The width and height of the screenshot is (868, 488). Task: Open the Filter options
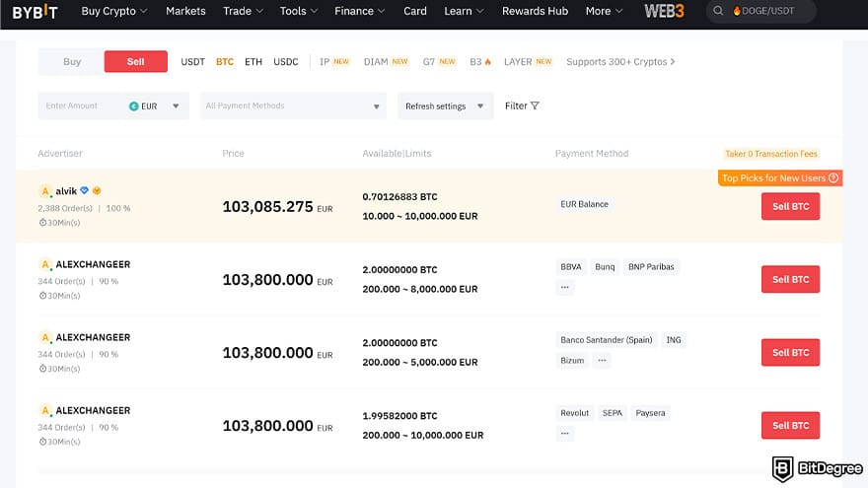522,105
